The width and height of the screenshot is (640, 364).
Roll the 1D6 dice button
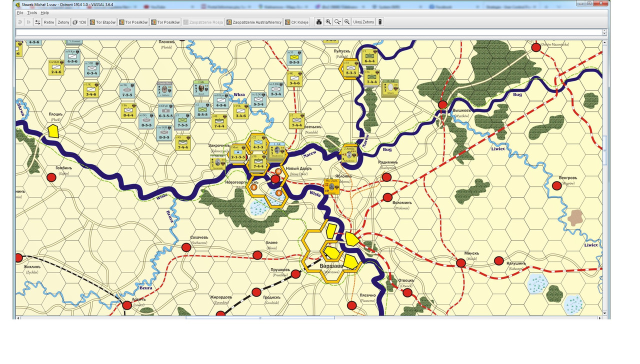[x=79, y=22]
